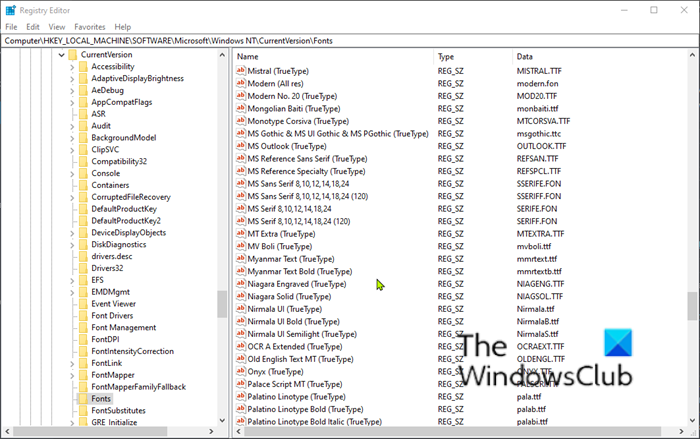Screen dimensions: 700x439
Task: Click the ab icon next to Mongolian Baiti
Action: (241, 108)
